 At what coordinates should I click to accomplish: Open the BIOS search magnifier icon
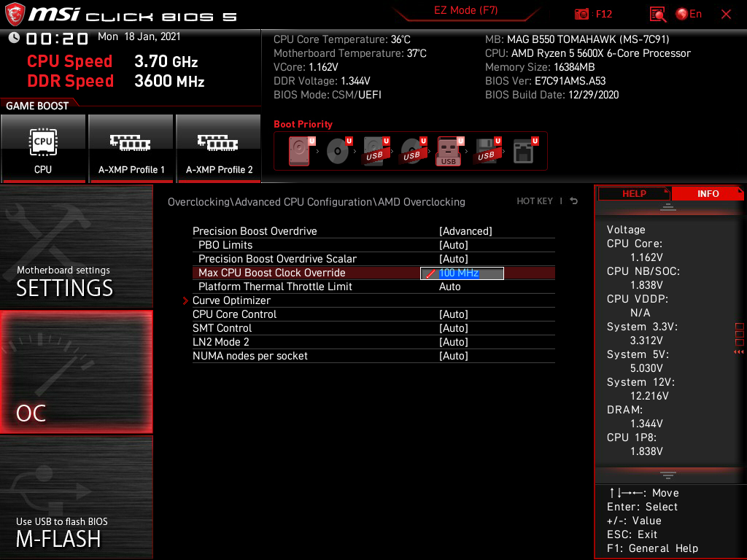click(657, 15)
